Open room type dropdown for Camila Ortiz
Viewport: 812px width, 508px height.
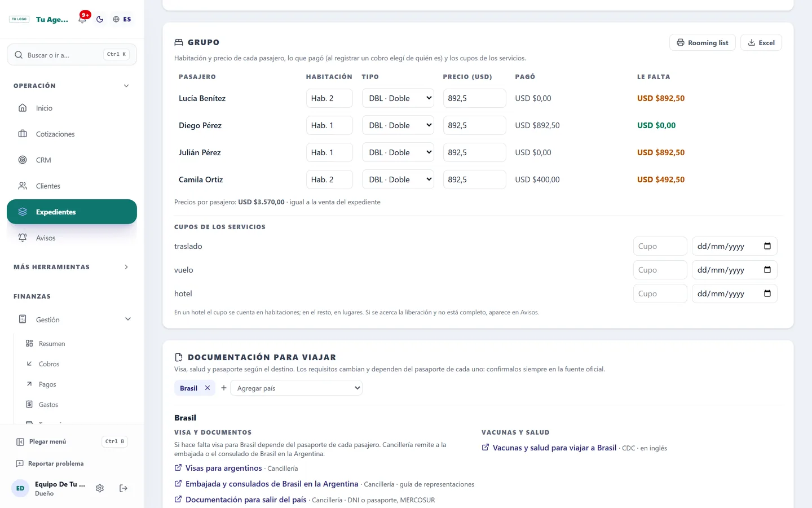398,179
